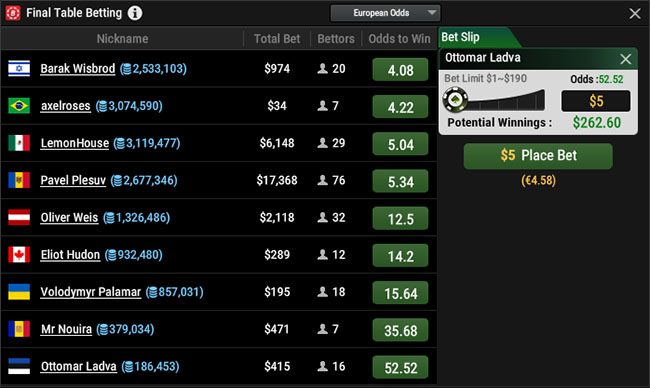650x388 pixels.
Task: Click the $262.60 potential winnings value
Action: [597, 122]
